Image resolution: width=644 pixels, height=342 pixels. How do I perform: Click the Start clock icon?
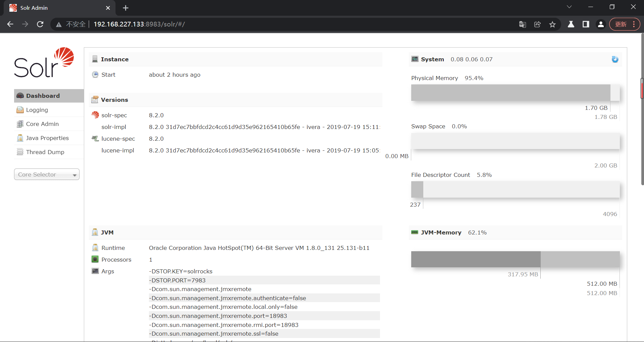(x=95, y=75)
